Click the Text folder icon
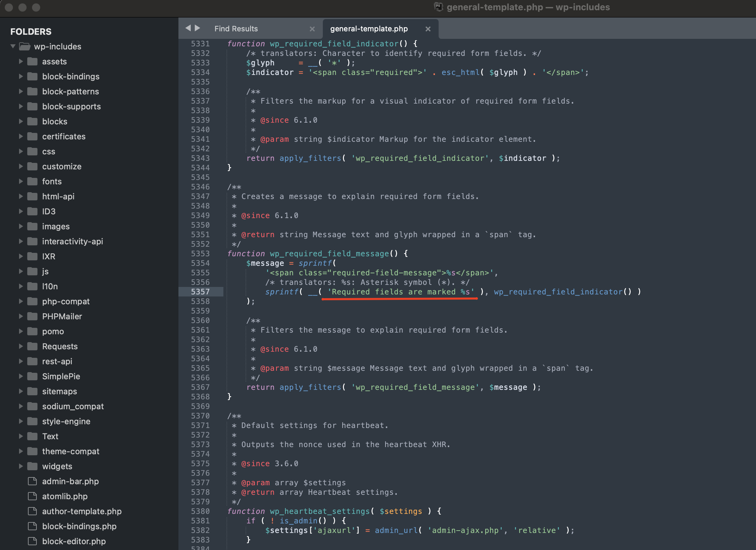Image resolution: width=756 pixels, height=550 pixels. click(x=32, y=436)
